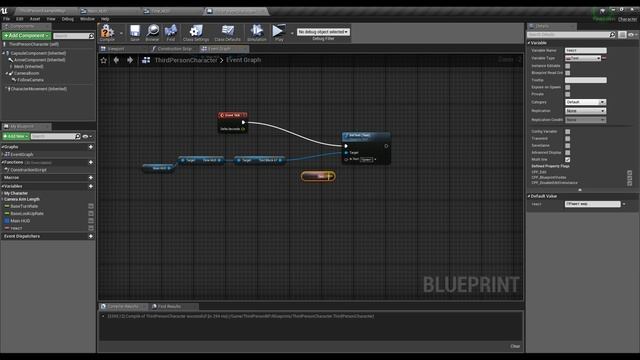Screen dimensions: 640x360
Task: Open the Debug menu
Action: (x=68, y=19)
